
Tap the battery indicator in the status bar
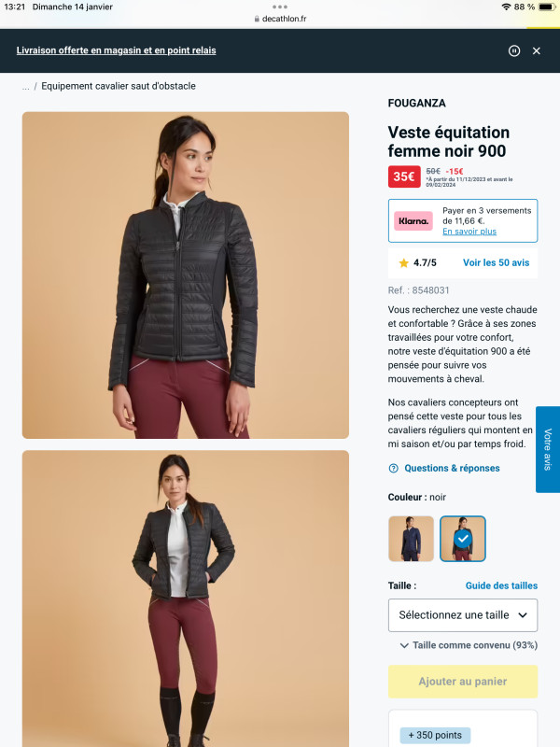click(546, 7)
